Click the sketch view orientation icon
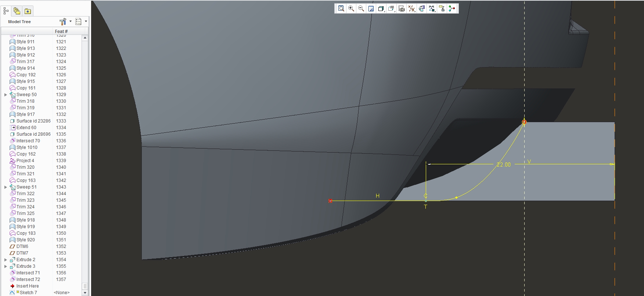644x296 pixels. [422, 9]
